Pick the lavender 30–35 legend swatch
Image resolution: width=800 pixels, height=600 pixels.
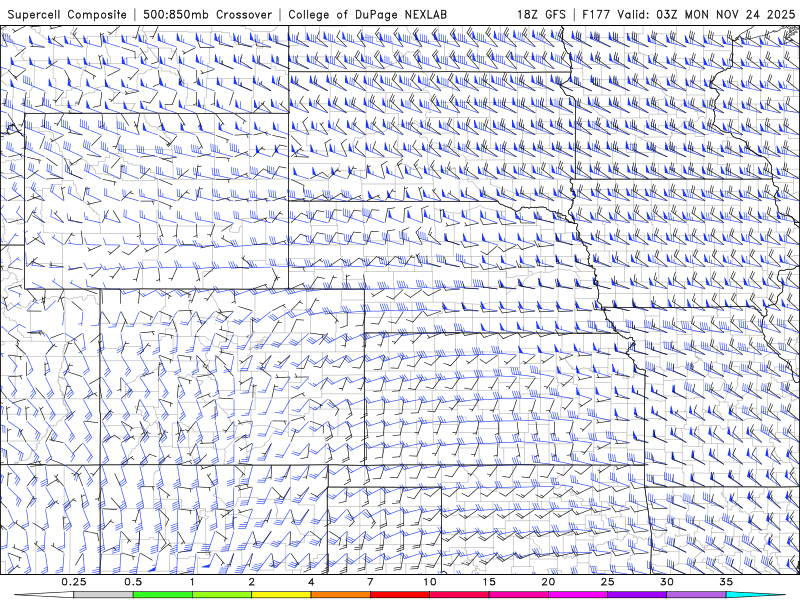point(696,595)
